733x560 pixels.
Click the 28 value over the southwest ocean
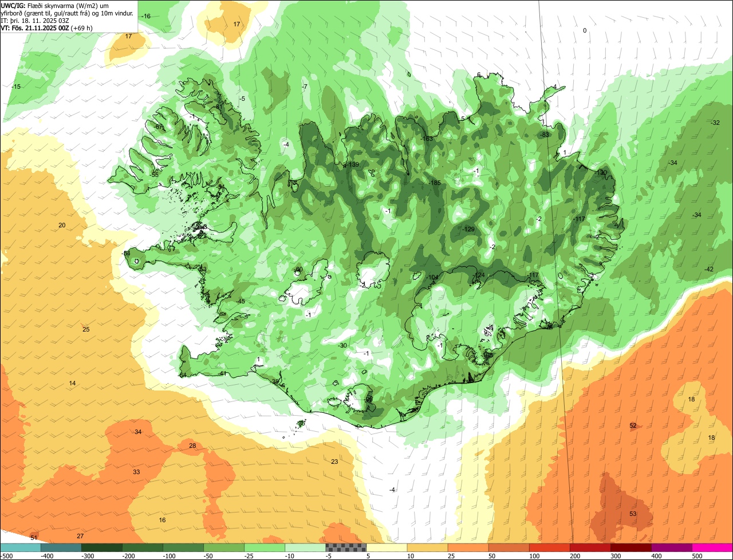point(192,445)
